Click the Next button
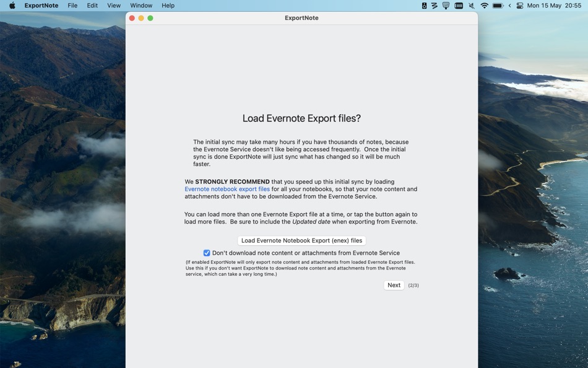The height and width of the screenshot is (368, 588). tap(394, 285)
